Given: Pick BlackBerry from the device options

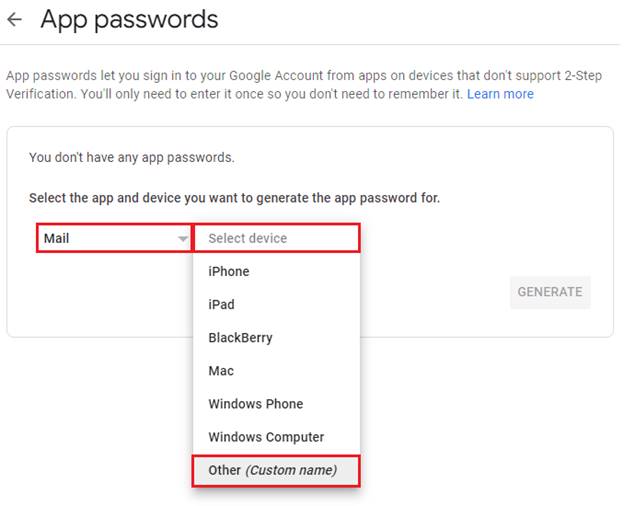Looking at the screenshot, I should [x=240, y=337].
